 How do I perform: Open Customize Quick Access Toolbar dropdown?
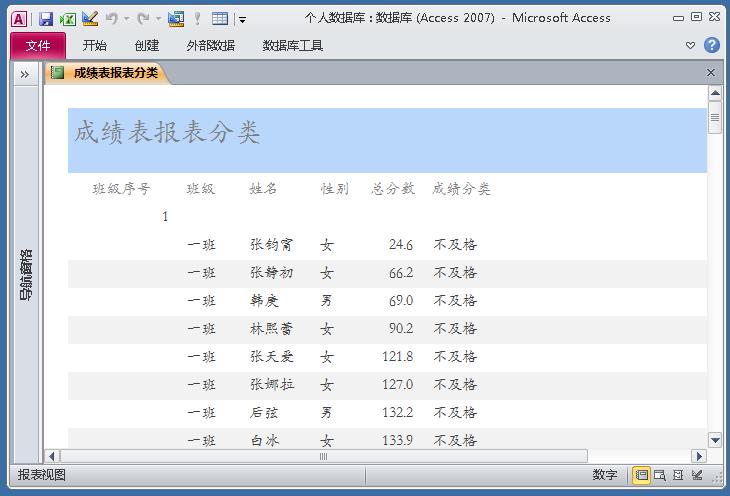tap(242, 19)
